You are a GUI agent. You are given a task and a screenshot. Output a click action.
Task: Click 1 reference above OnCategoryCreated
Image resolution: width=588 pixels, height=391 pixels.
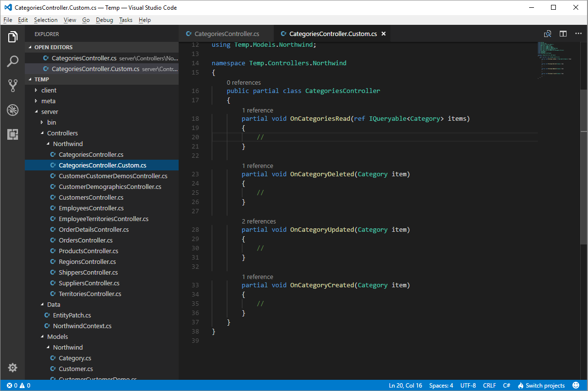tap(257, 277)
